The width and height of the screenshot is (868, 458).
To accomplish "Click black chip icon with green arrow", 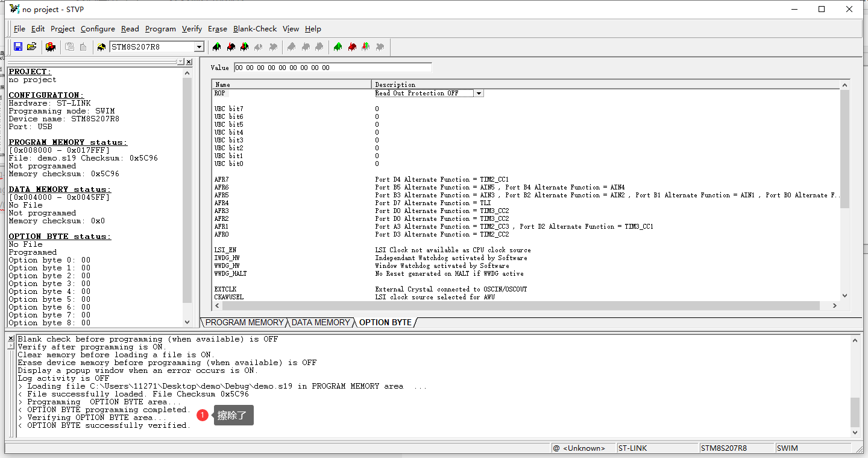I will pyautogui.click(x=216, y=47).
